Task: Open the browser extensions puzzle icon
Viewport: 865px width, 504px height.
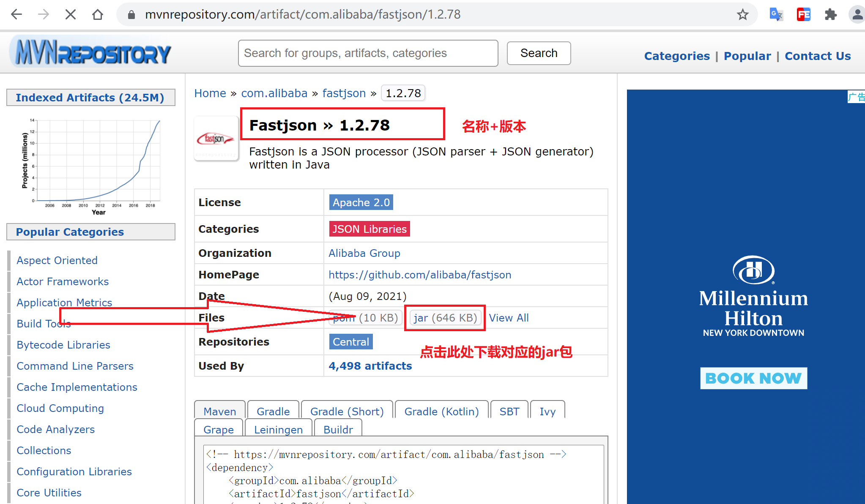Action: point(830,14)
